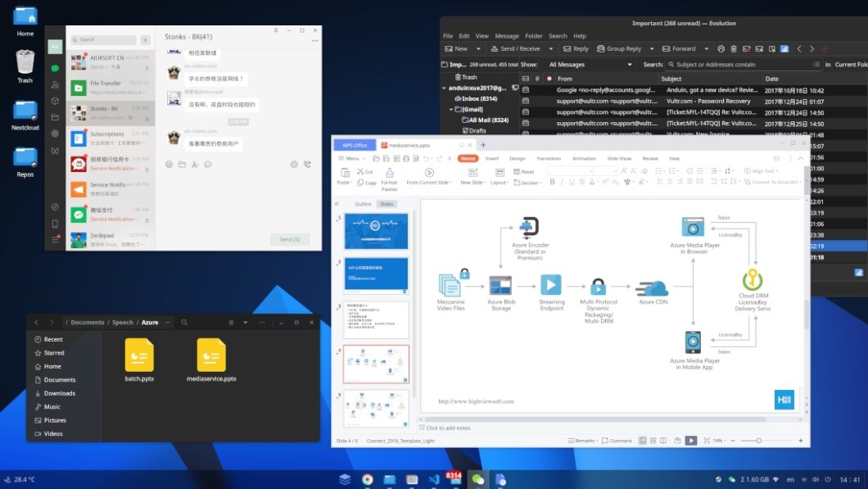Select the batch.pptx file in file manager

[x=139, y=360]
